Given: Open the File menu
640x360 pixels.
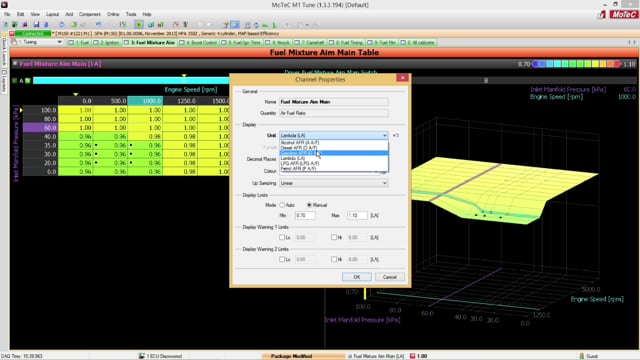Looking at the screenshot, I should tap(7, 14).
